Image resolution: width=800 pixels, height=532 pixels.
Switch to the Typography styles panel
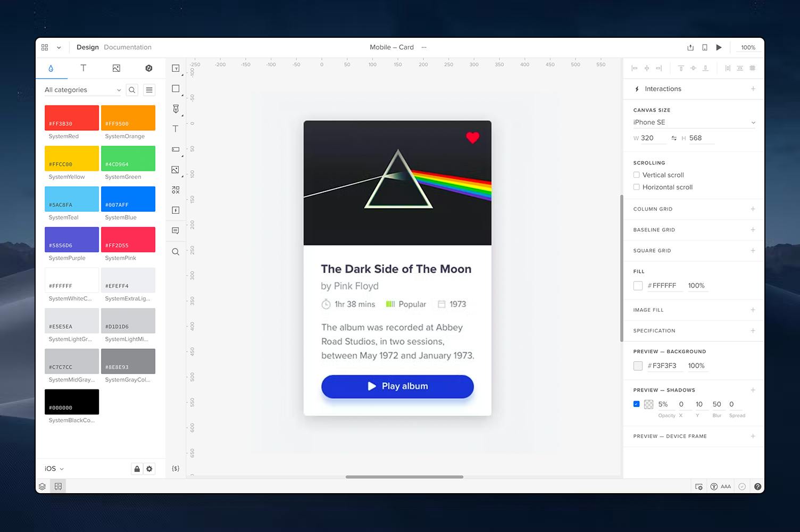[x=83, y=68]
